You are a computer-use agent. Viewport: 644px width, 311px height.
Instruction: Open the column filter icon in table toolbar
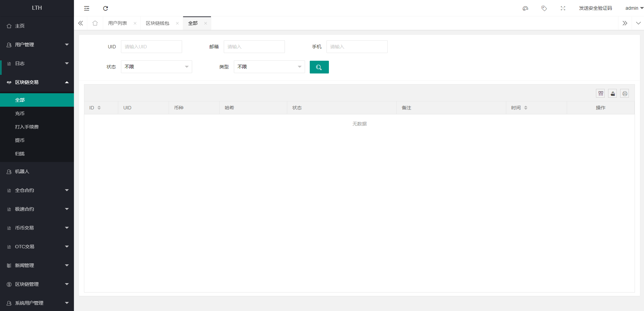coord(601,94)
